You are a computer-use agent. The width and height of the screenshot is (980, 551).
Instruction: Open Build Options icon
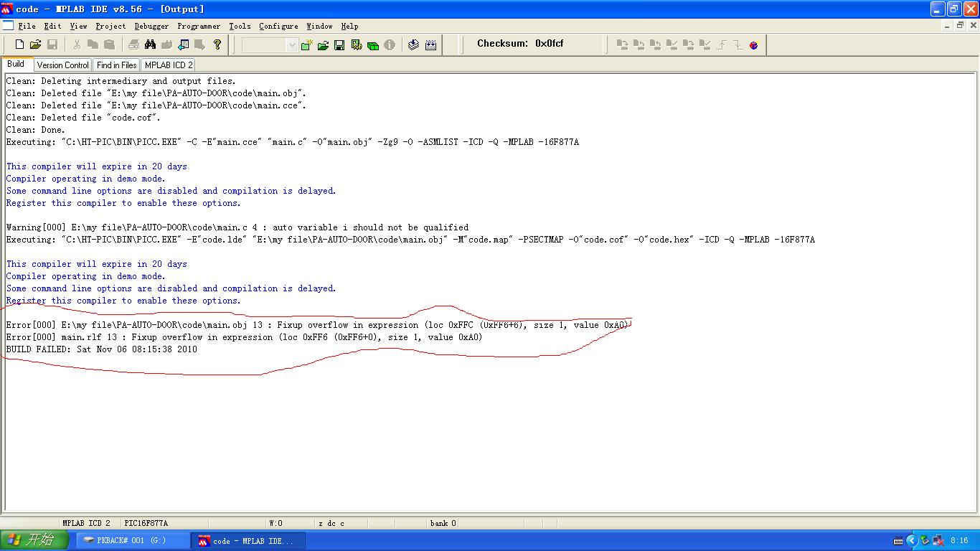click(356, 44)
